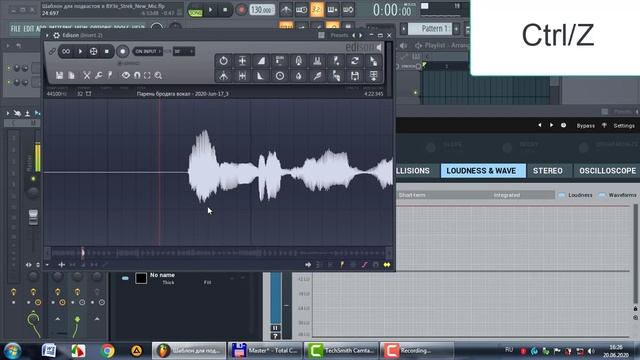Screen dimensions: 640x360
Task: Toggle the Waveforms checkbox
Action: point(602,195)
